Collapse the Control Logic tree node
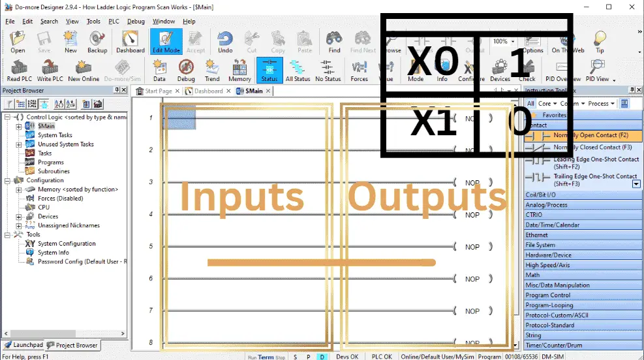Image resolution: width=644 pixels, height=360 pixels. [x=7, y=117]
